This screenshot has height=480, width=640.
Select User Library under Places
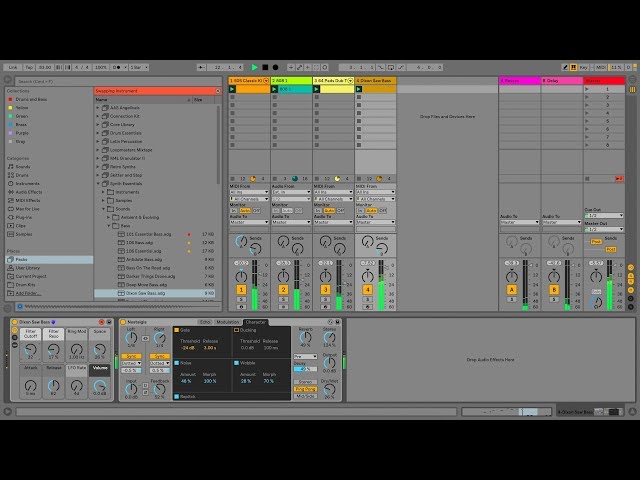27,268
